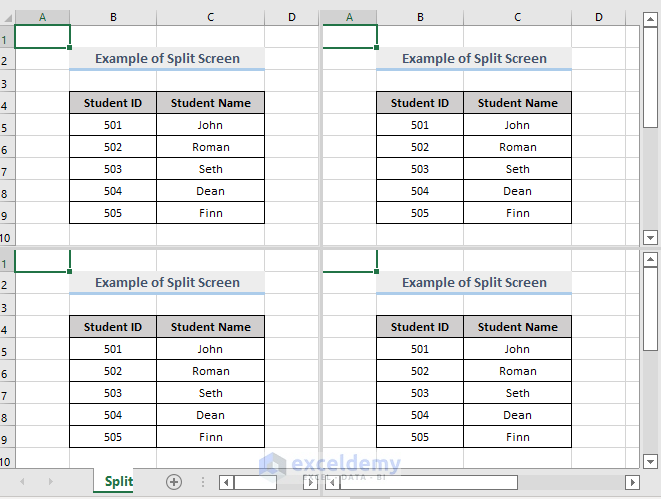Click the left pane horizontal scrollbar thumb
The image size is (661, 499).
255,482
